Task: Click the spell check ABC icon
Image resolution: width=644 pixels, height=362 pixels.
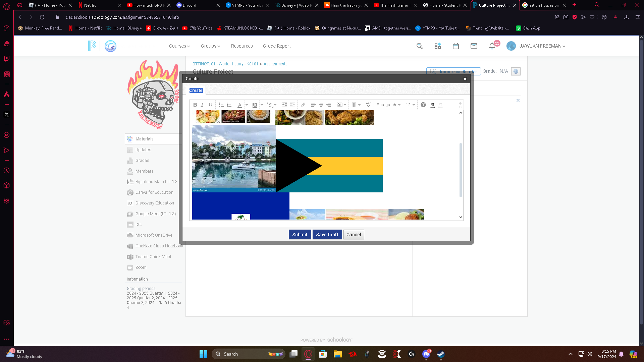Action: [x=368, y=105]
